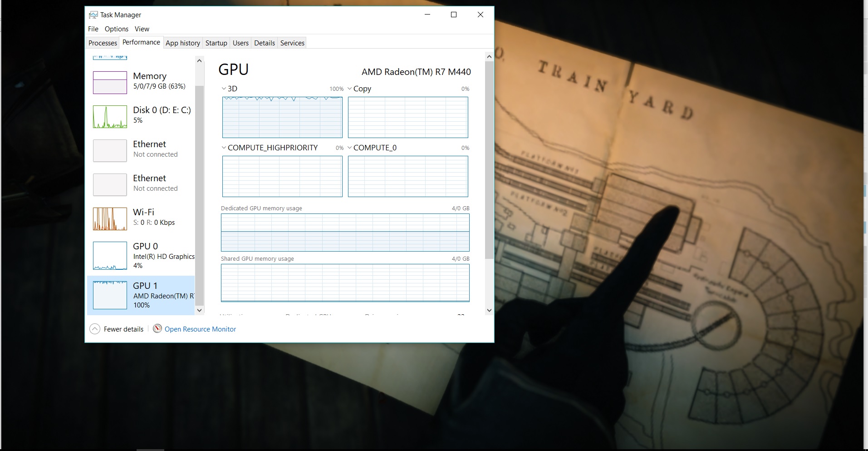Viewport: 868px width, 451px height.
Task: Open the Options menu
Action: click(117, 29)
